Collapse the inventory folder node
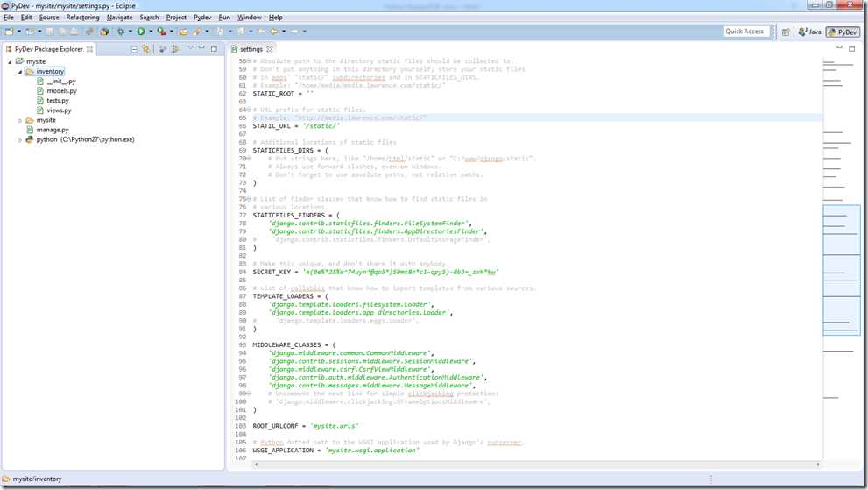 [x=20, y=72]
